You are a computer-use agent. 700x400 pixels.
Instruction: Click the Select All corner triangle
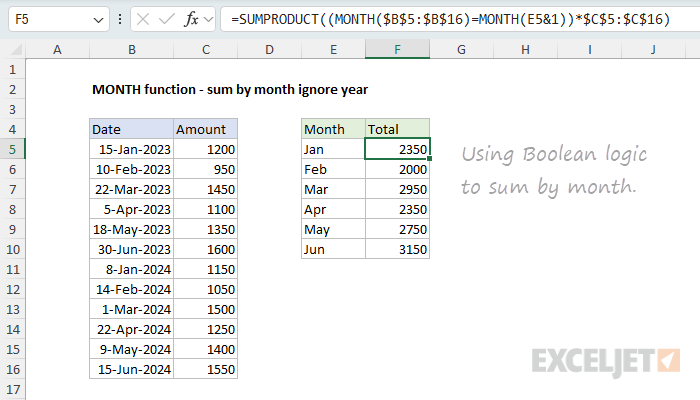point(16,49)
